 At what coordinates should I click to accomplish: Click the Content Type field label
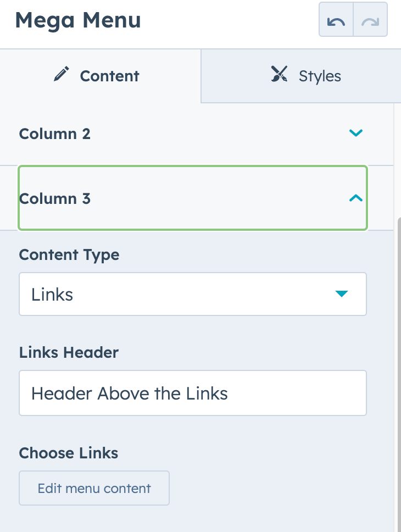pyautogui.click(x=69, y=255)
